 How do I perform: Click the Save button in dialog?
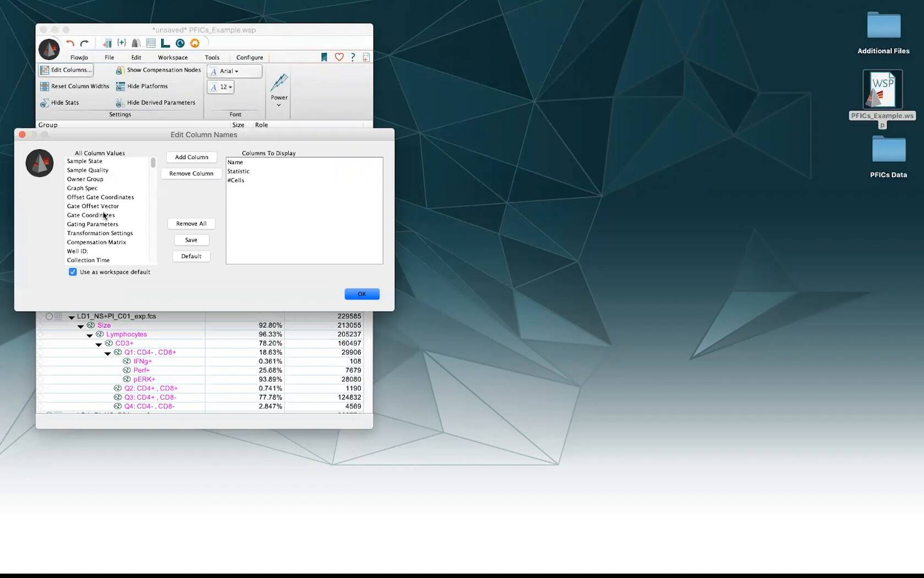pyautogui.click(x=191, y=240)
